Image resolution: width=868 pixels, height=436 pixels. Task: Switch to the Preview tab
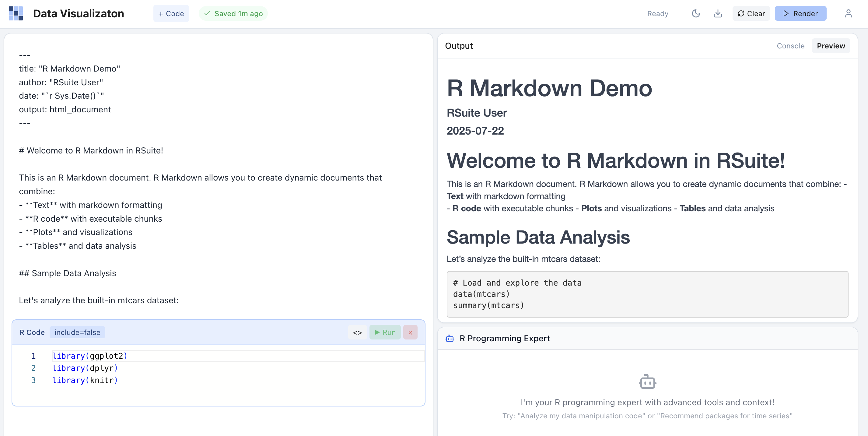click(x=831, y=46)
